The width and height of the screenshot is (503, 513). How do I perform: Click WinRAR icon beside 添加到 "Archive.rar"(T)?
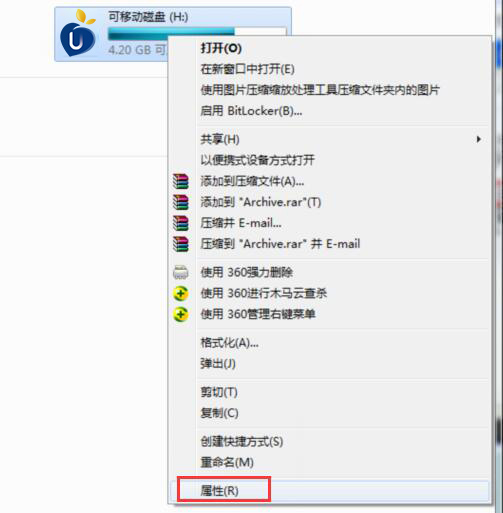coord(181,202)
